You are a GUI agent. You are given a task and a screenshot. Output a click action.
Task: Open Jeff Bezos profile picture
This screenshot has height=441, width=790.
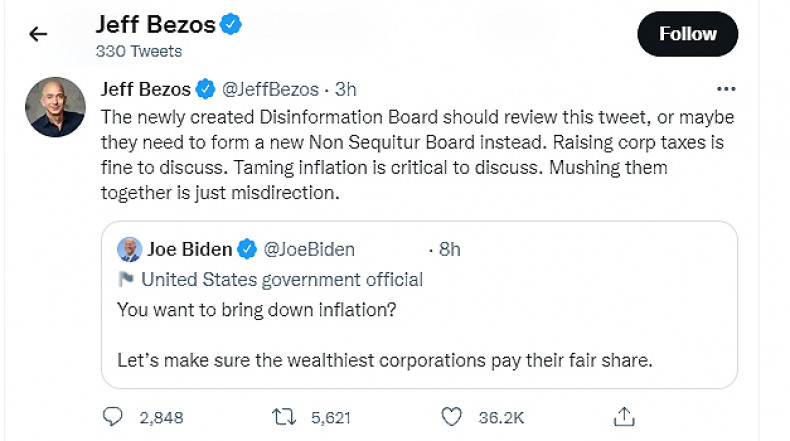55,107
